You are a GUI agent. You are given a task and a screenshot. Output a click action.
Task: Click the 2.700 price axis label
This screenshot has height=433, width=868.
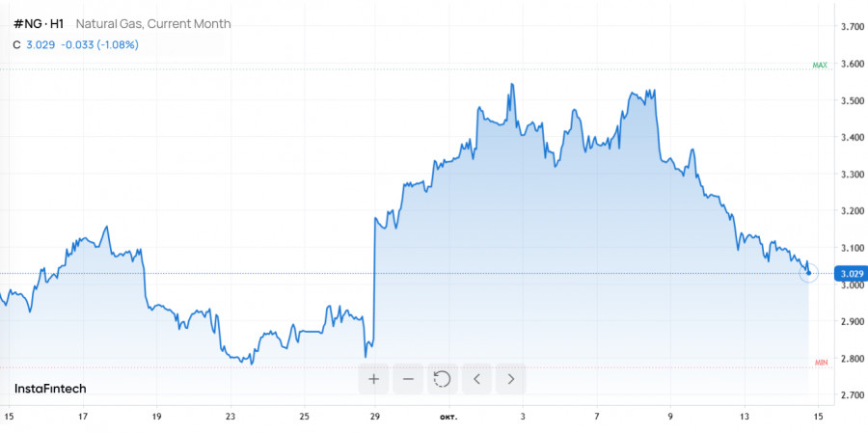coord(850,395)
